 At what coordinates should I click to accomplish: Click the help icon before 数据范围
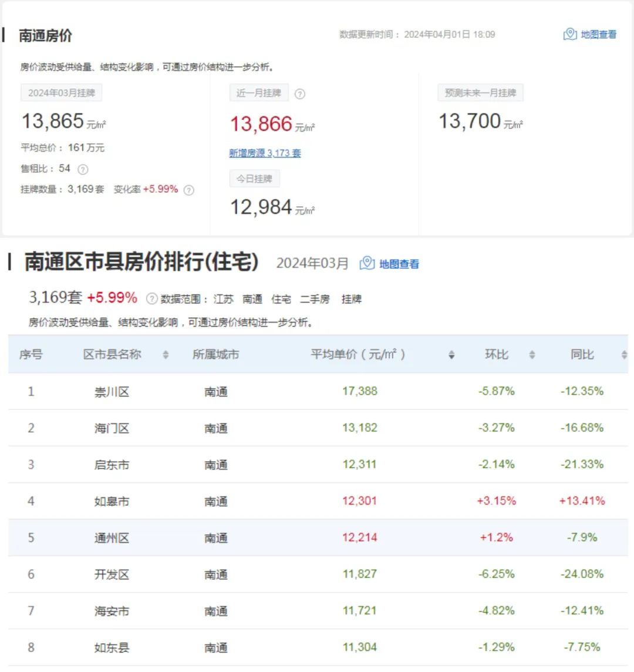pos(153,298)
